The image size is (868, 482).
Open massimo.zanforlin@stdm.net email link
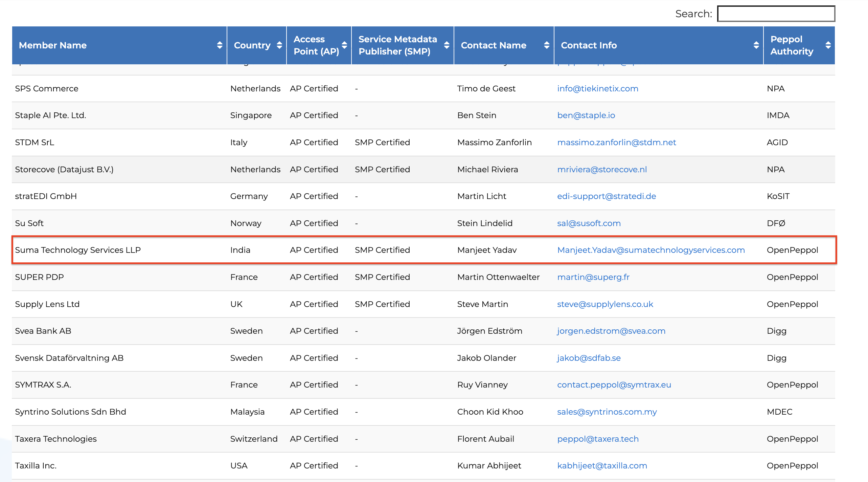[x=616, y=142]
